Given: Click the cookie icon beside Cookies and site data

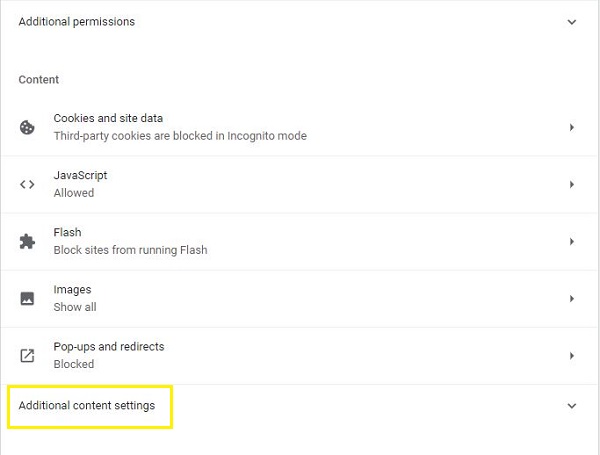Looking at the screenshot, I should (x=27, y=127).
